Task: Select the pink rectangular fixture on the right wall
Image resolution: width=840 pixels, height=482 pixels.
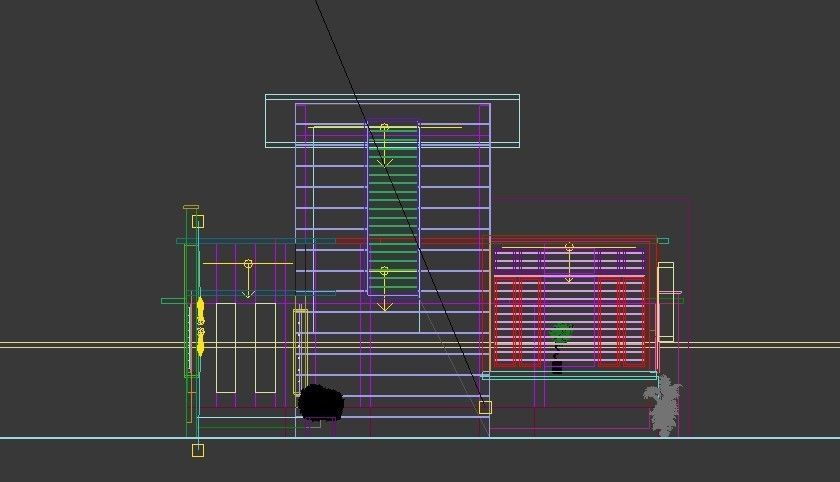Action: [x=665, y=302]
